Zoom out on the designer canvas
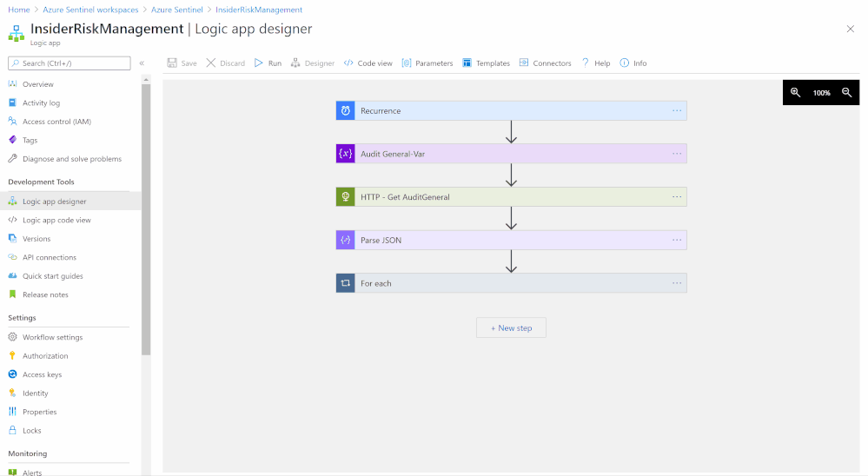This screenshot has width=868, height=476. pos(847,92)
